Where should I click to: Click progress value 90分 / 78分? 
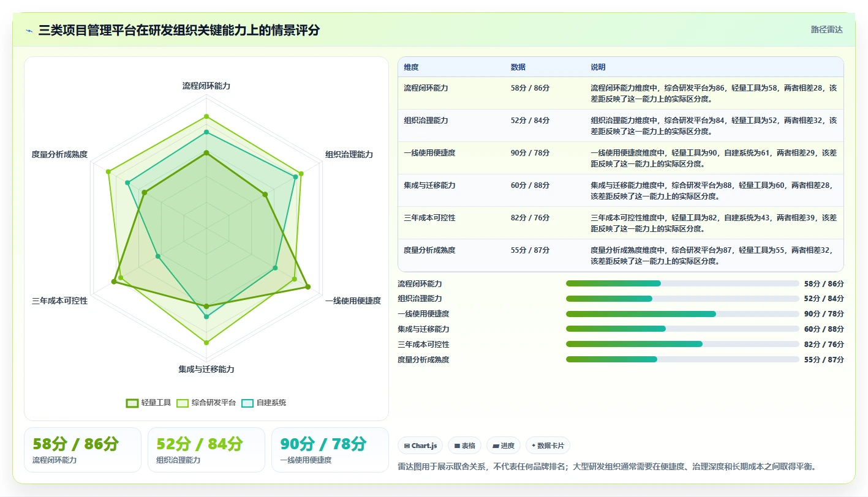[824, 314]
